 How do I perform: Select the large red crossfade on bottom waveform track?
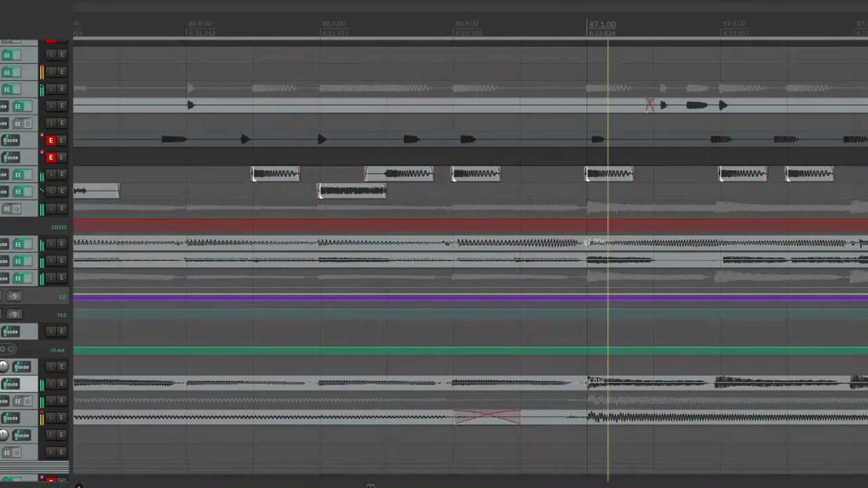pos(487,417)
